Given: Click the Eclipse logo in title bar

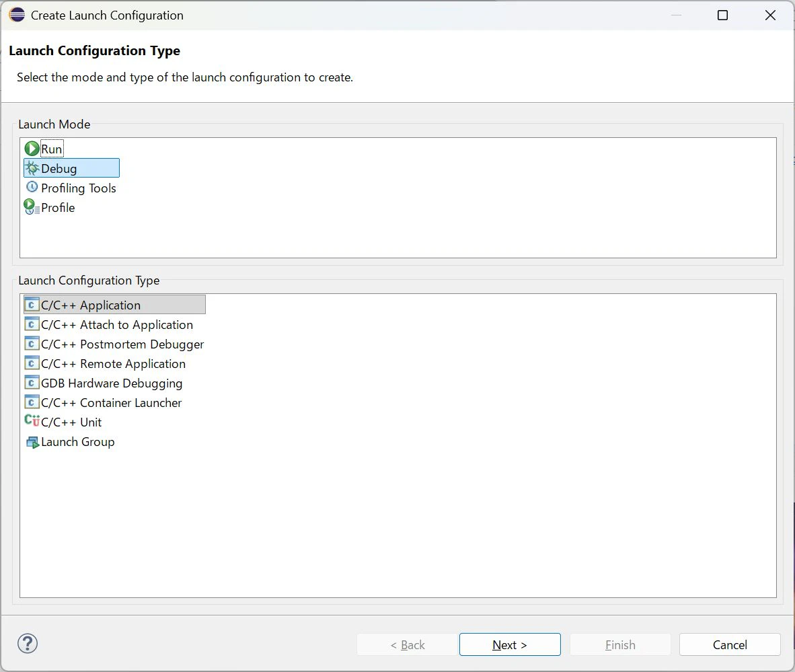Looking at the screenshot, I should click(x=17, y=15).
